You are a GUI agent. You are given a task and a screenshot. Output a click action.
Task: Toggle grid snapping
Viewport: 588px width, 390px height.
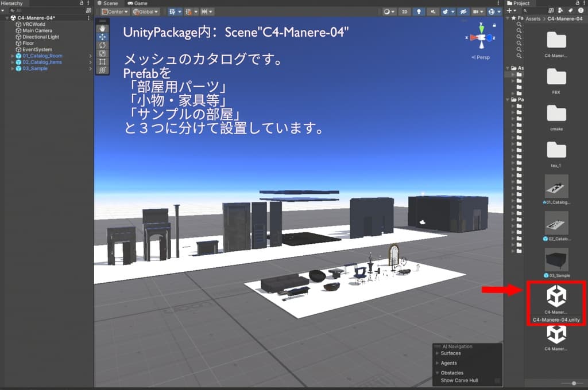[x=188, y=11]
